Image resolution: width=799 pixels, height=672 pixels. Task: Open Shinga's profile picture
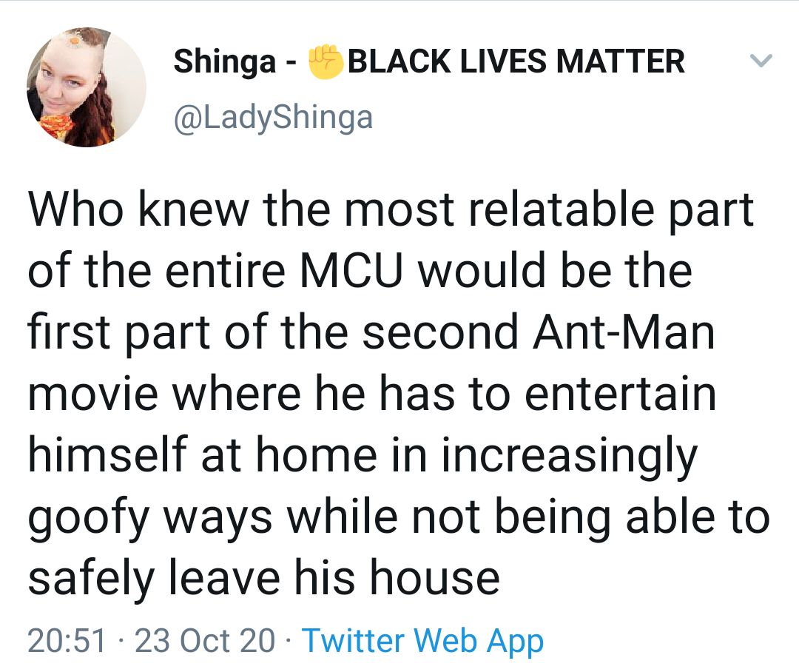coord(87,87)
